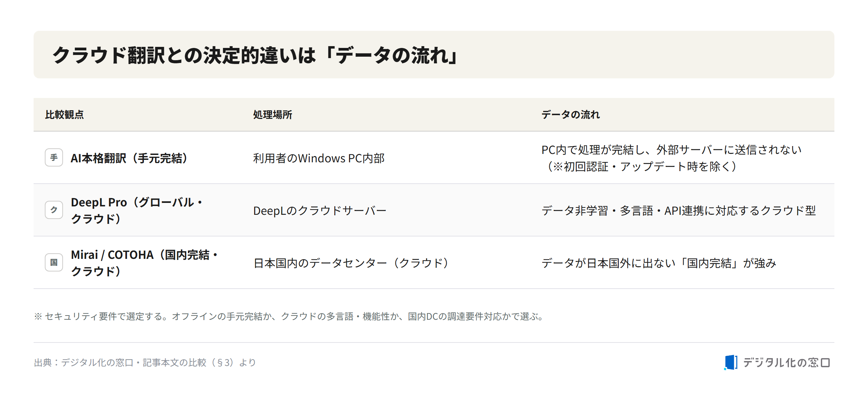Click the データ非学習・多言語・API連携 description
The width and height of the screenshot is (868, 403).
click(679, 211)
